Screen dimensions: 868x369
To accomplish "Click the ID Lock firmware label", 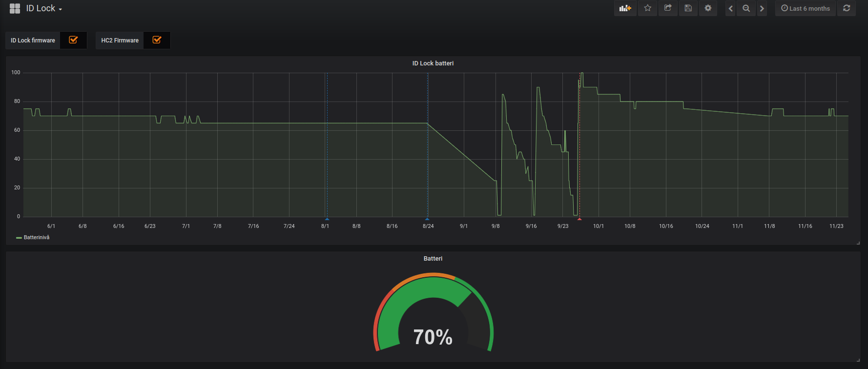I will pyautogui.click(x=33, y=41).
